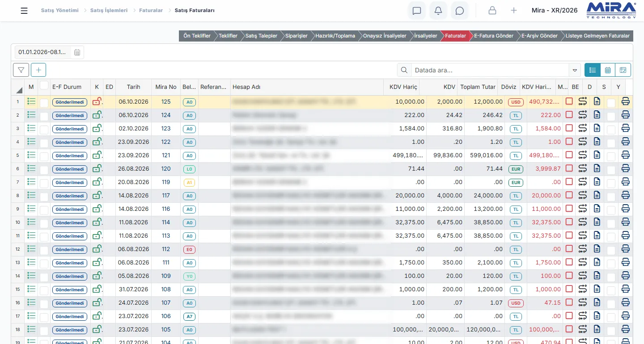Tick the checkbox for invoice 123 row
The image size is (644, 344).
(44, 130)
